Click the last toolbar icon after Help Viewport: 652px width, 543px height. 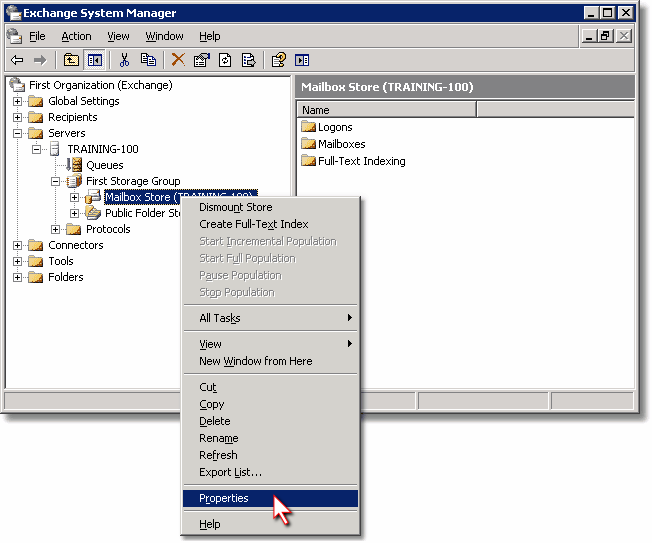tap(302, 60)
